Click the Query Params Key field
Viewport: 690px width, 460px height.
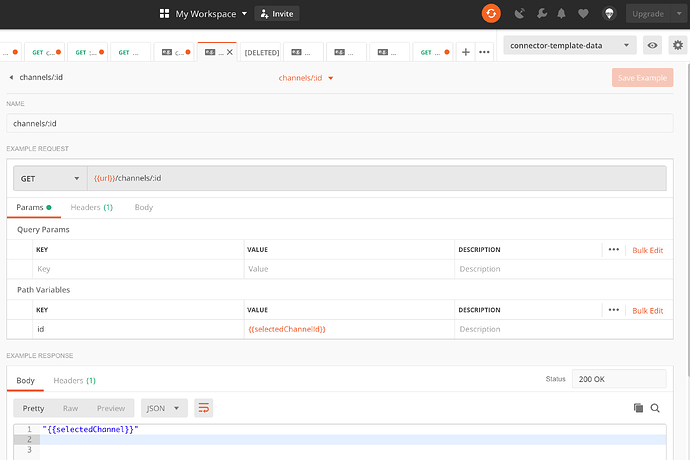pos(138,269)
